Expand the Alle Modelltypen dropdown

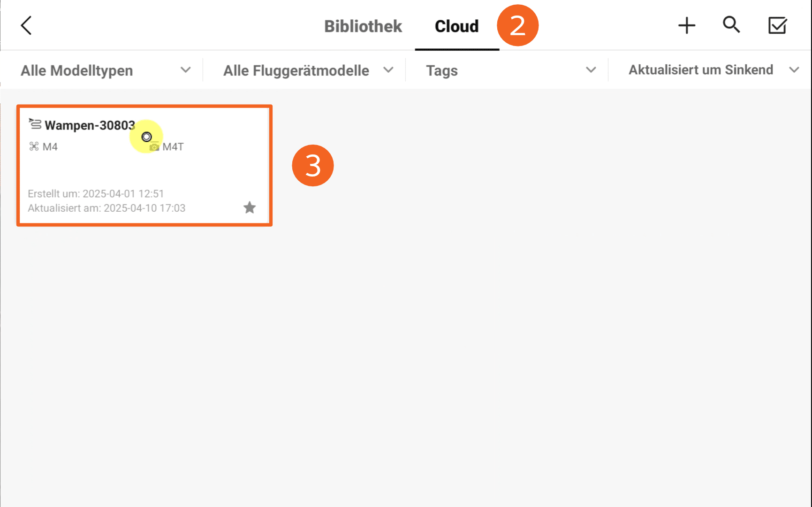106,70
